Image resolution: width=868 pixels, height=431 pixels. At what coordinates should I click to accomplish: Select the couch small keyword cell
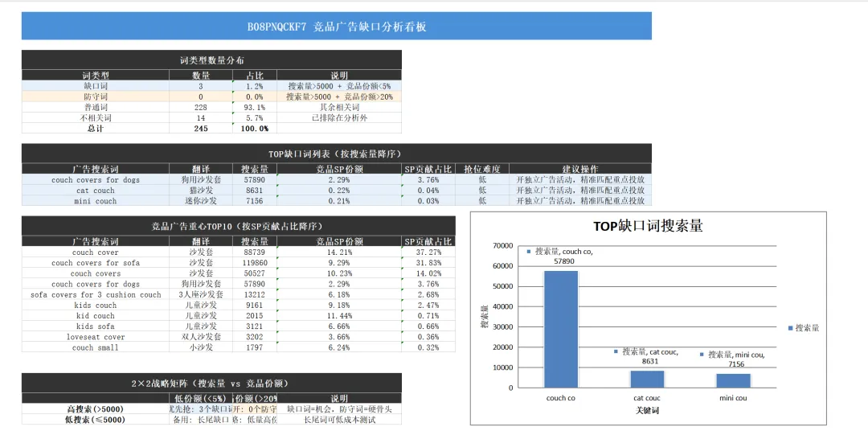coord(95,347)
